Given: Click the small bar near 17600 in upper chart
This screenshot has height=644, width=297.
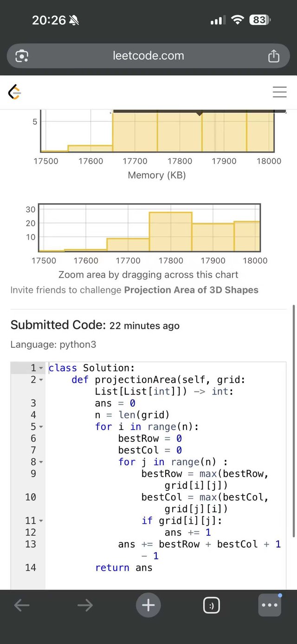Looking at the screenshot, I should pos(90,149).
